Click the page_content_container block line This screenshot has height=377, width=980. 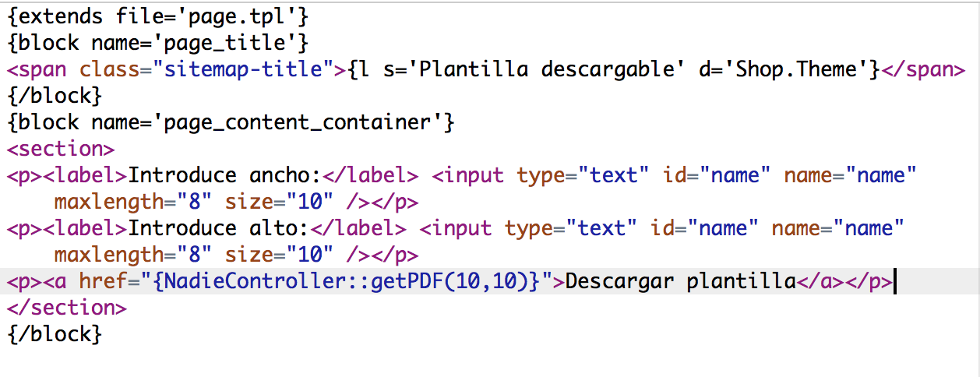pos(231,122)
